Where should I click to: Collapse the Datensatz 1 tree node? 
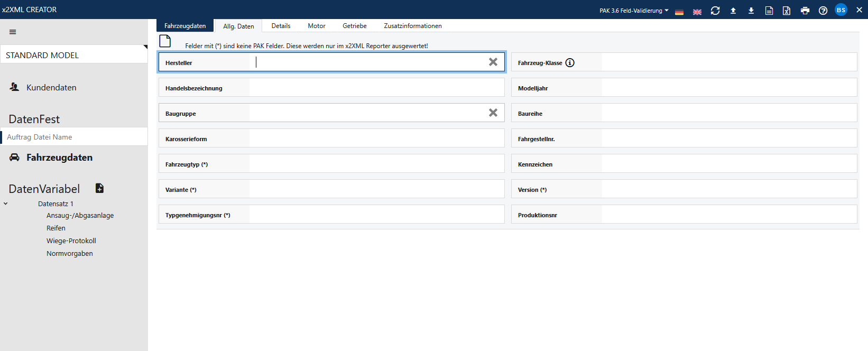coord(6,204)
